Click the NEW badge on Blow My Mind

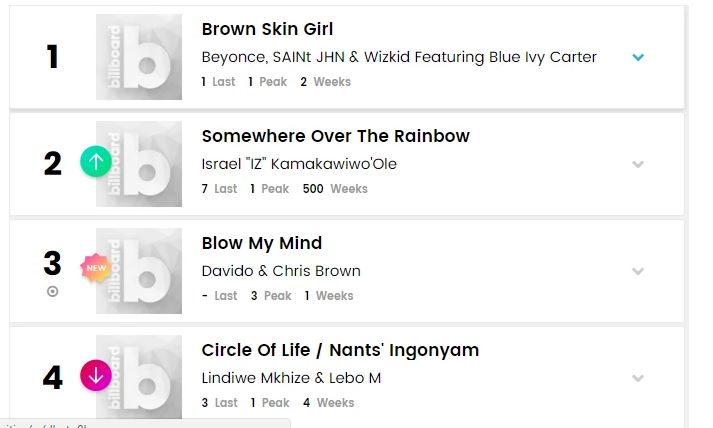coord(95,268)
